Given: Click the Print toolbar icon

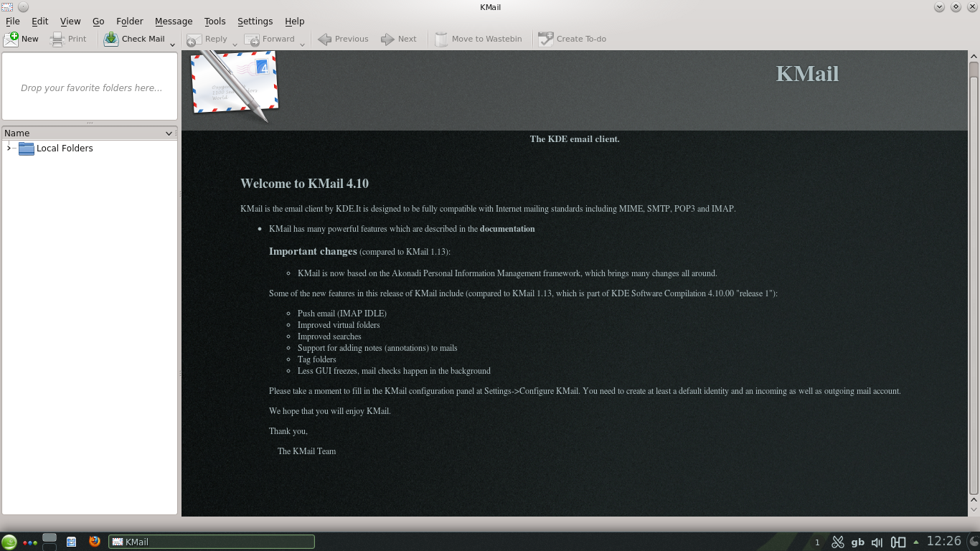Looking at the screenshot, I should [x=57, y=39].
